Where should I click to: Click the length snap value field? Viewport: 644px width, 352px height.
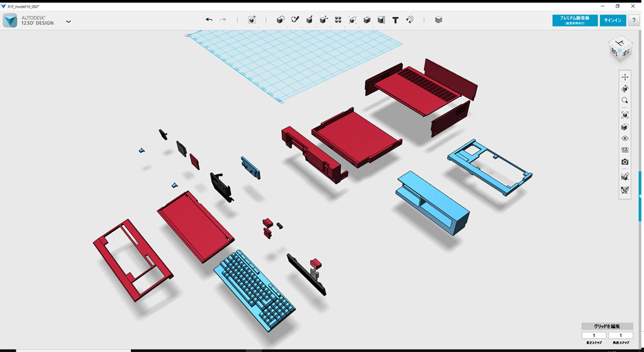tap(594, 336)
